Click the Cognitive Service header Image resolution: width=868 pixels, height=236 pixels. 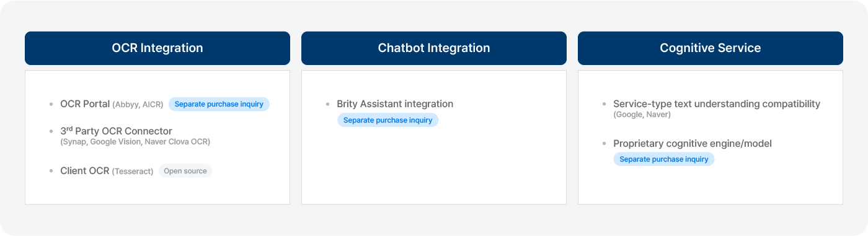pyautogui.click(x=711, y=48)
